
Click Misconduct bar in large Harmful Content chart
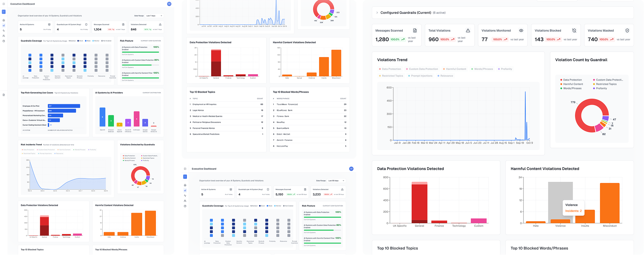click(x=610, y=203)
